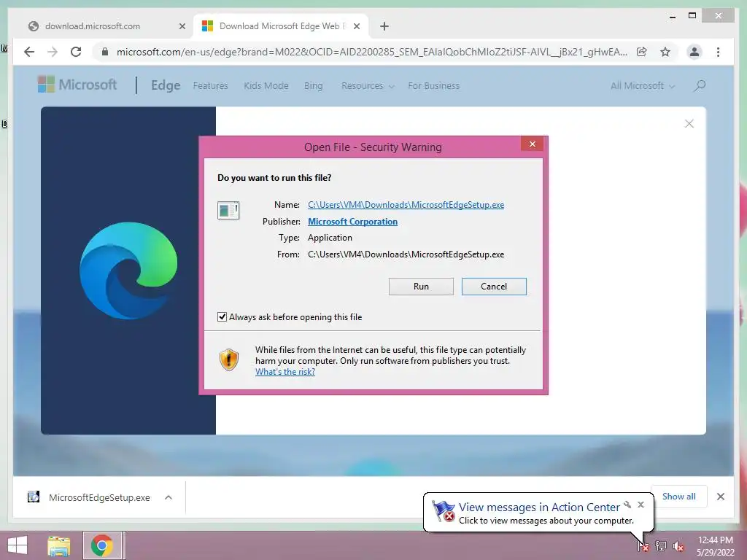The image size is (747, 560).
Task: Expand download item options chevron
Action: coord(169,497)
